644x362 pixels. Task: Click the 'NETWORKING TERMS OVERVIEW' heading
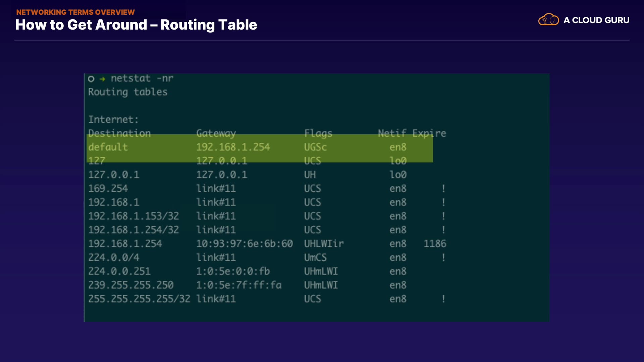(75, 12)
